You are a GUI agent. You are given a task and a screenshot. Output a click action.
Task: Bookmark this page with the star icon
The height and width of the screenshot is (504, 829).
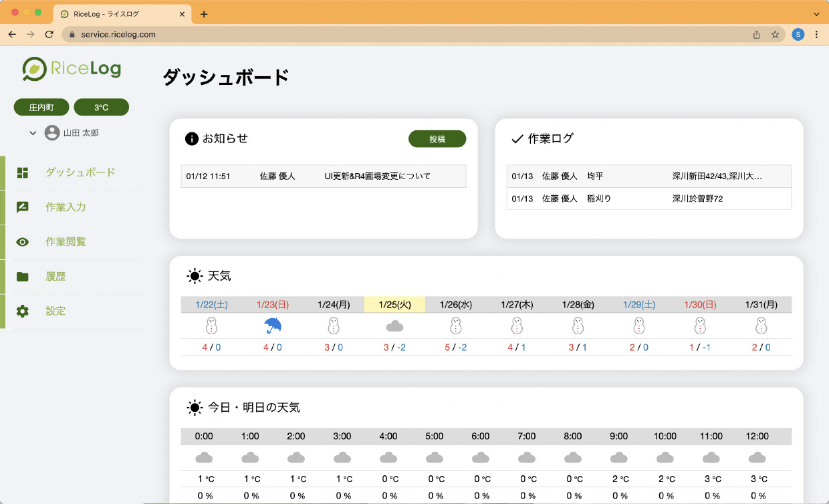click(x=775, y=34)
